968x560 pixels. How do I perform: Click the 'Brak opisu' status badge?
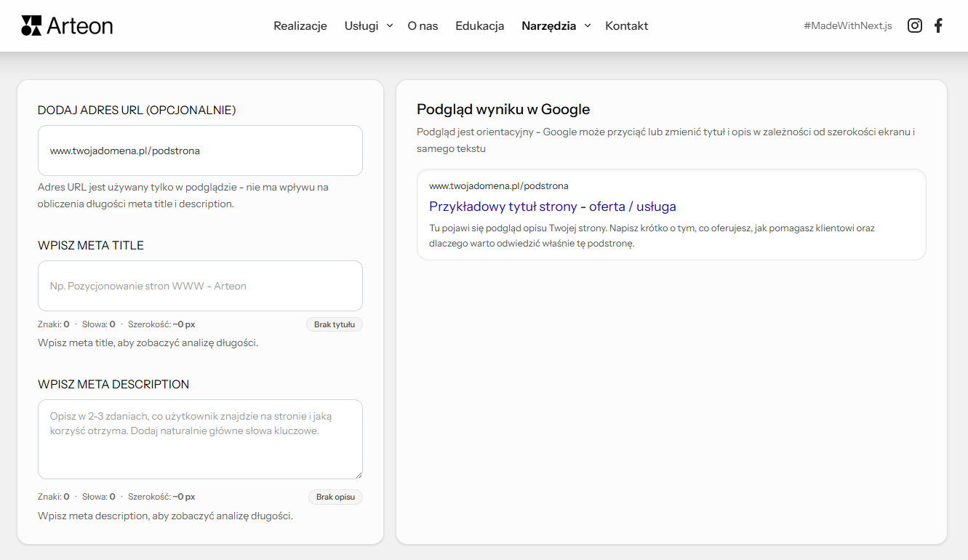[335, 497]
